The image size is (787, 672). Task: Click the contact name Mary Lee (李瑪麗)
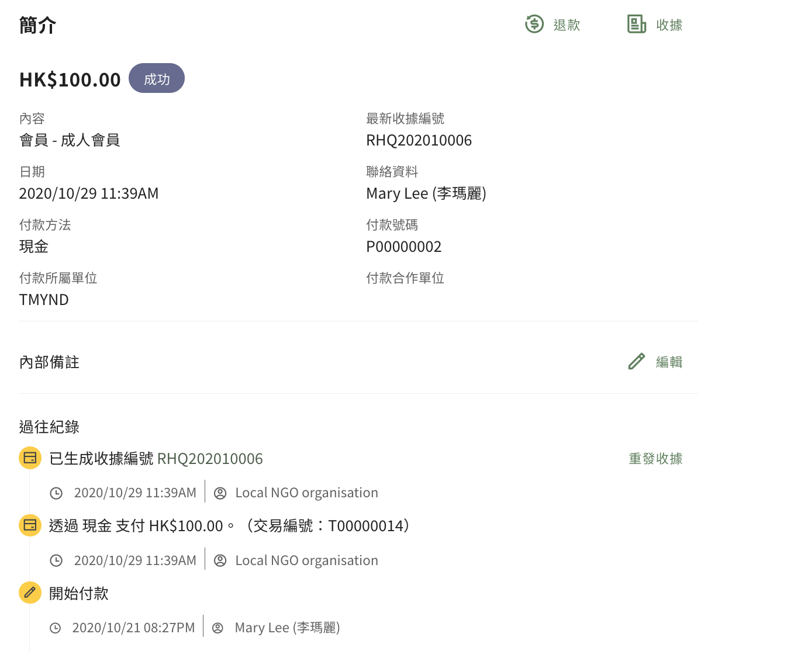pos(426,193)
